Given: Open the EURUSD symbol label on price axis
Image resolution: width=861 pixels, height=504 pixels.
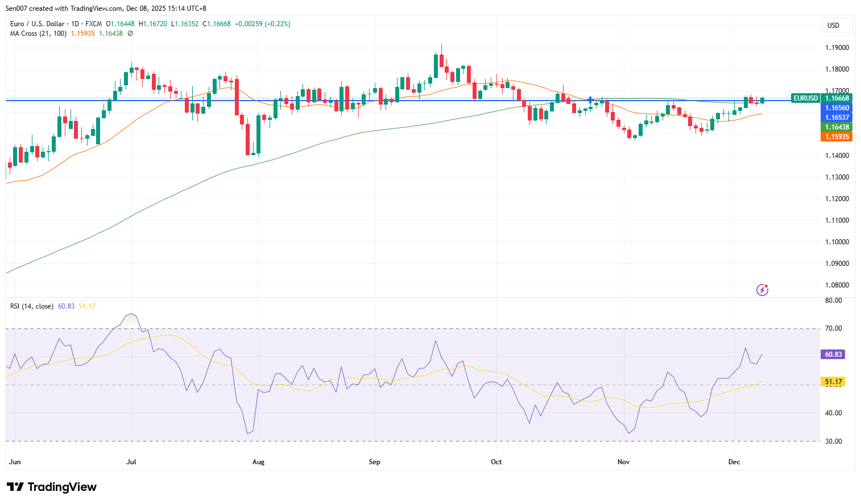Looking at the screenshot, I should pyautogui.click(x=805, y=98).
